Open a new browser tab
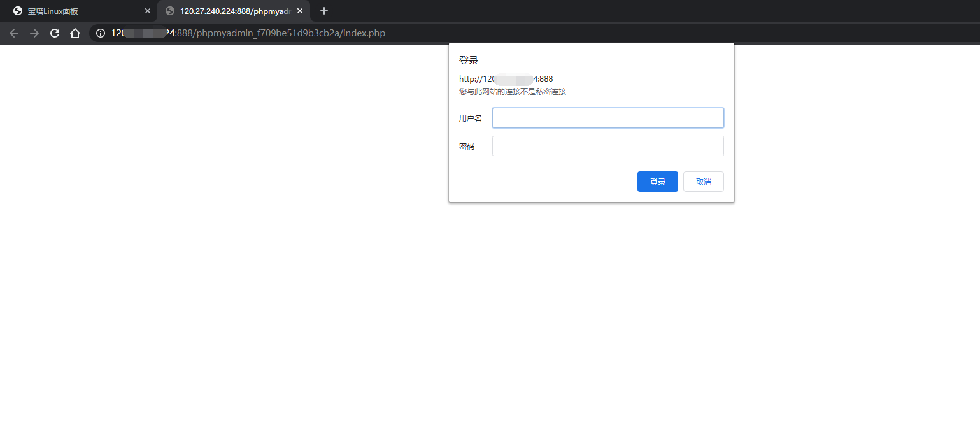 coord(324,11)
